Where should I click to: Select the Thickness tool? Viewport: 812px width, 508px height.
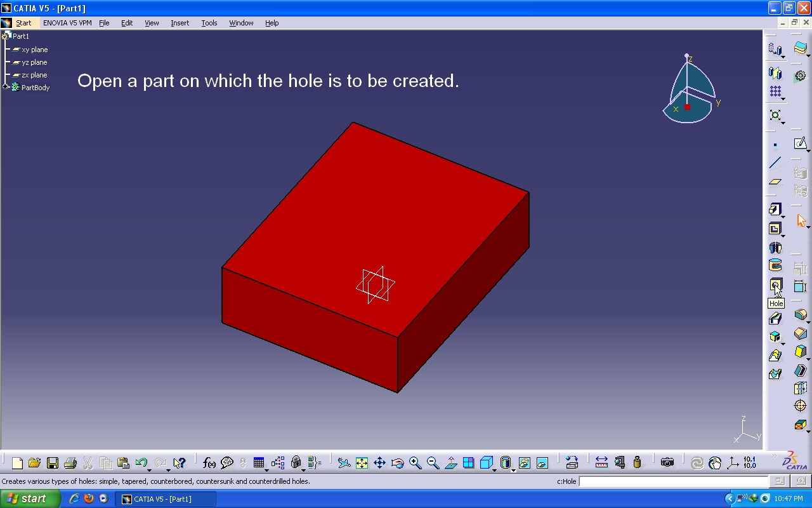pyautogui.click(x=801, y=388)
